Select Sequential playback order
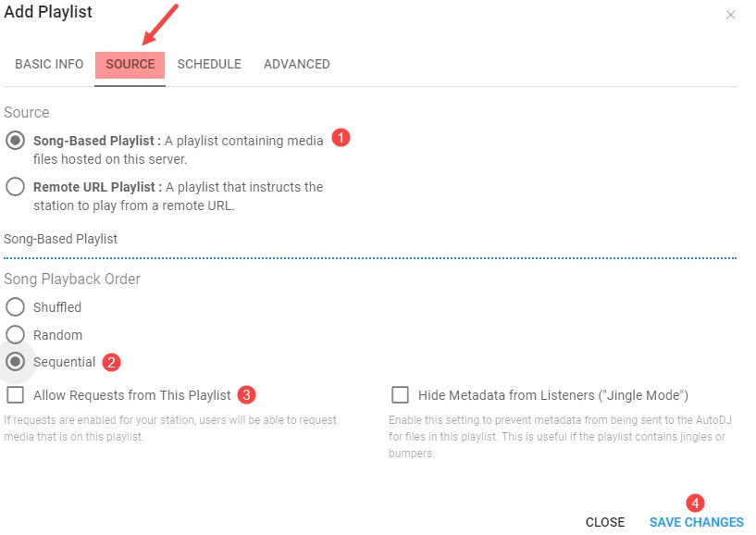This screenshot has width=756, height=535. coord(16,362)
